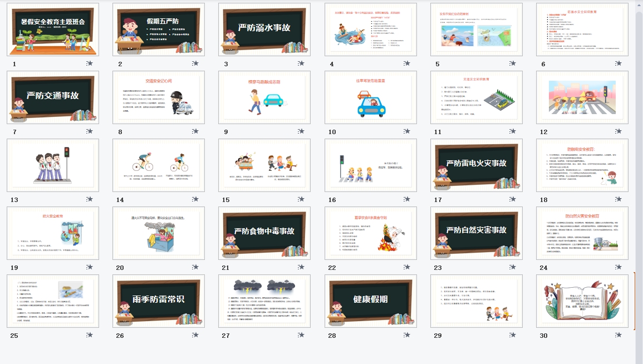The image size is (643, 364).
Task: Click the star icon beside slide 3 '严防溺水事故'
Action: (301, 63)
